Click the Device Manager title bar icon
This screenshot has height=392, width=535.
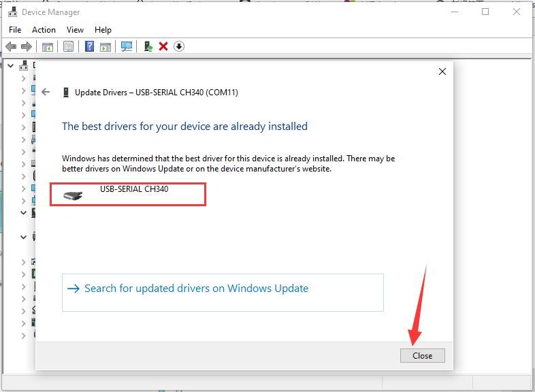click(13, 12)
